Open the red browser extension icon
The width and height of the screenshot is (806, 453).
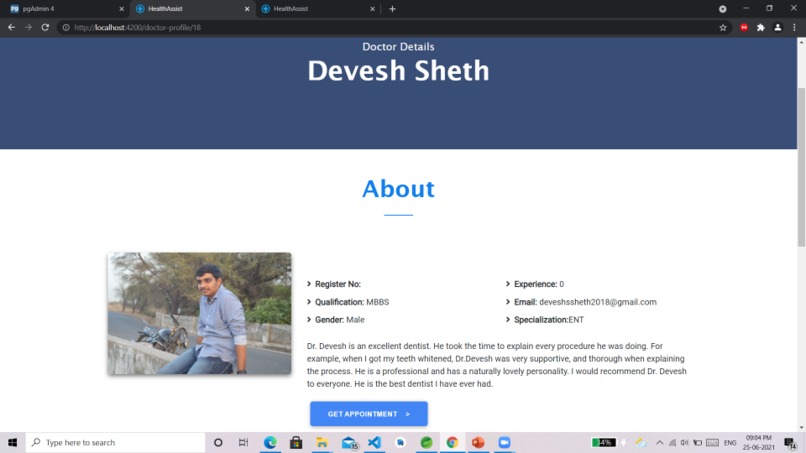[744, 28]
